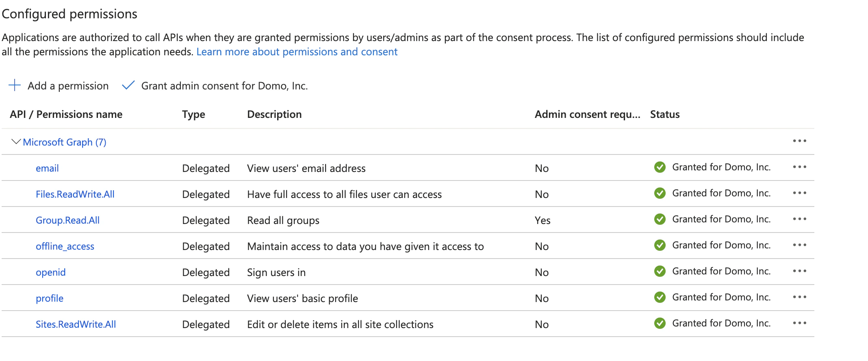Open the ellipsis menu for profile permission
The width and height of the screenshot is (868, 361).
tap(799, 297)
